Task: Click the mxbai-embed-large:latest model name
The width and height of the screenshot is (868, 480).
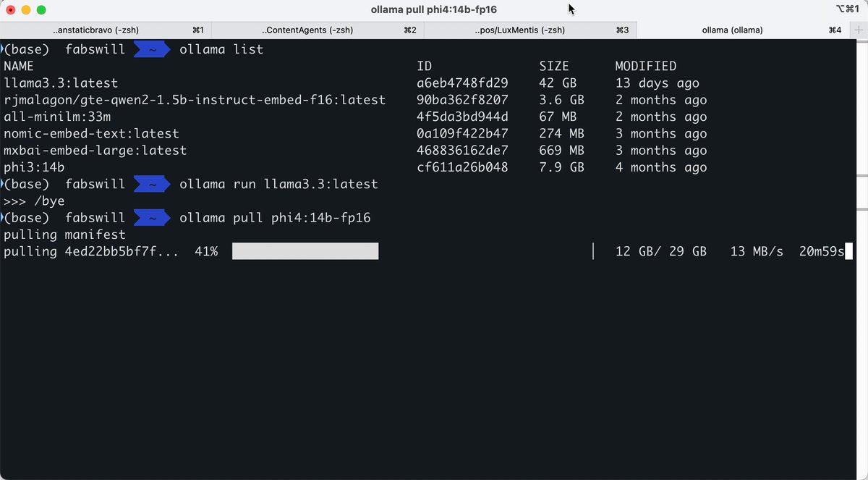Action: click(x=95, y=151)
